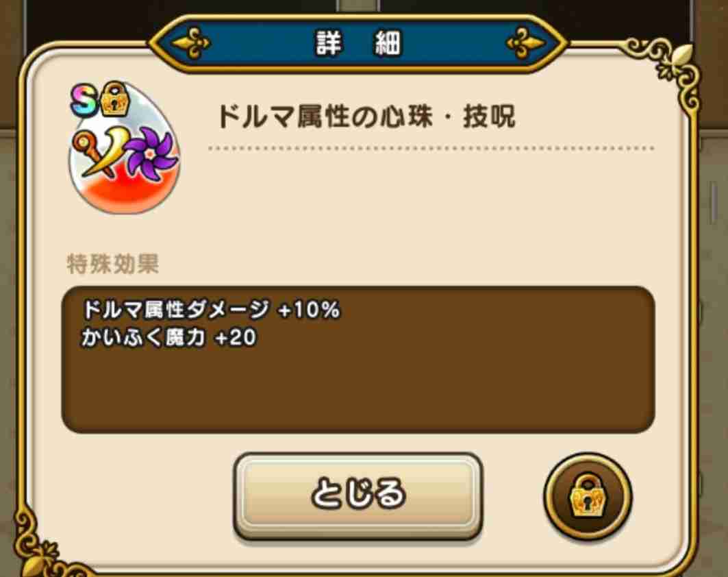
Task: Click the left fleur-de-lis on the title banner
Action: coord(191,43)
